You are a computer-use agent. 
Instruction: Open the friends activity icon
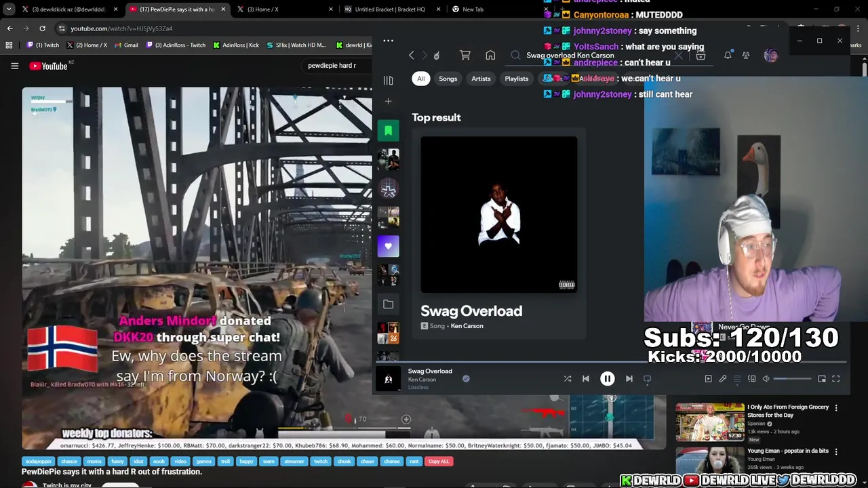[746, 56]
